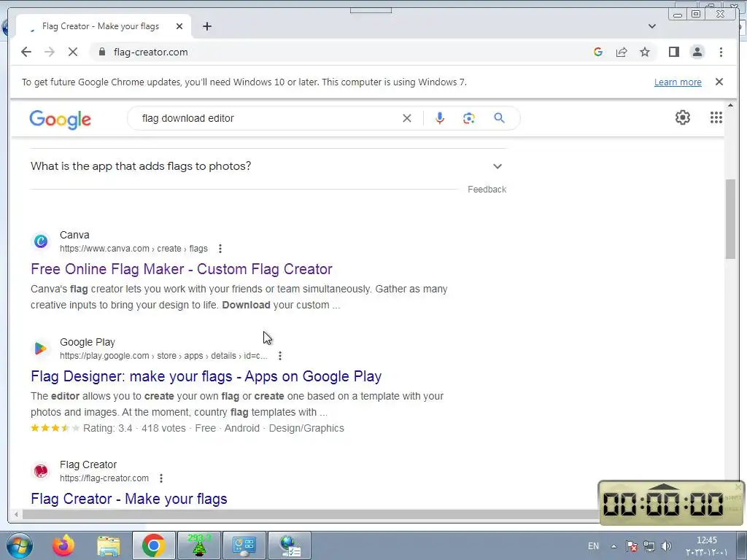
Task: Open Google quick settings gear
Action: (x=683, y=117)
